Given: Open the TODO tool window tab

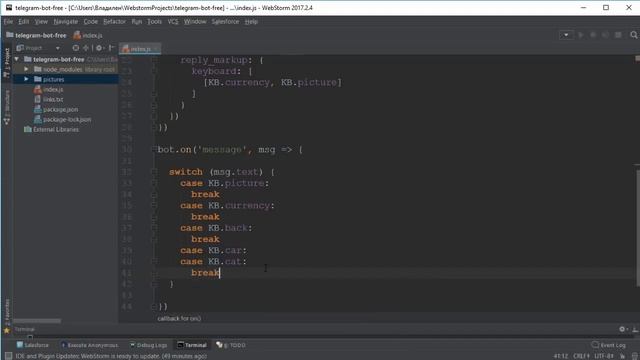Looking at the screenshot, I should 231,345.
